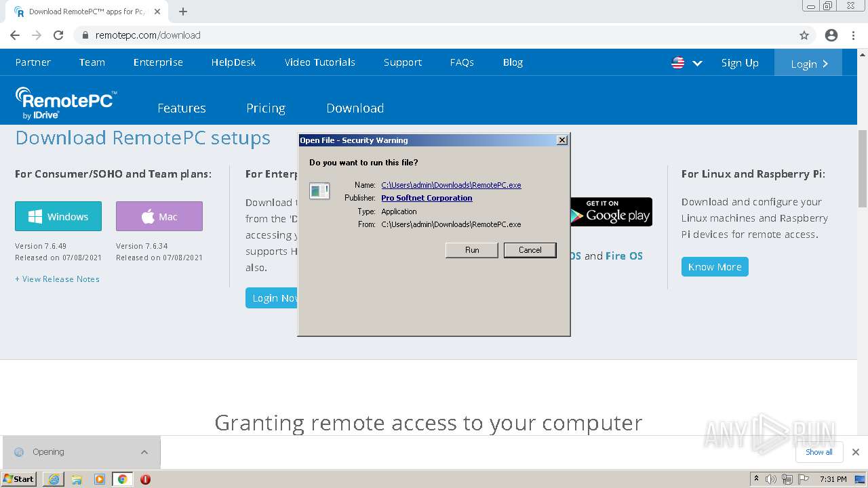The image size is (868, 488).
Task: Expand the Opening download item chevron
Action: pos(144,452)
